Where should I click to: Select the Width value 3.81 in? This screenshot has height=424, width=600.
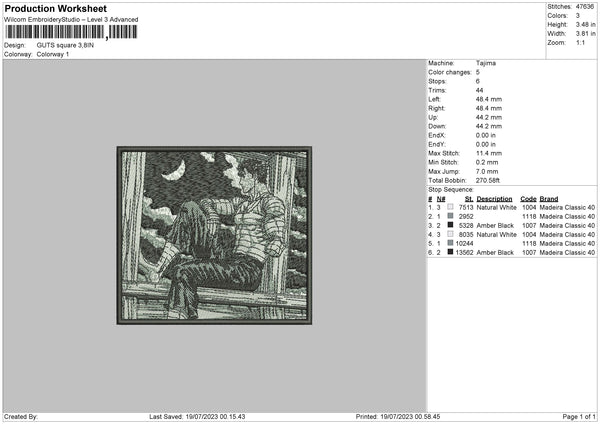tap(585, 34)
